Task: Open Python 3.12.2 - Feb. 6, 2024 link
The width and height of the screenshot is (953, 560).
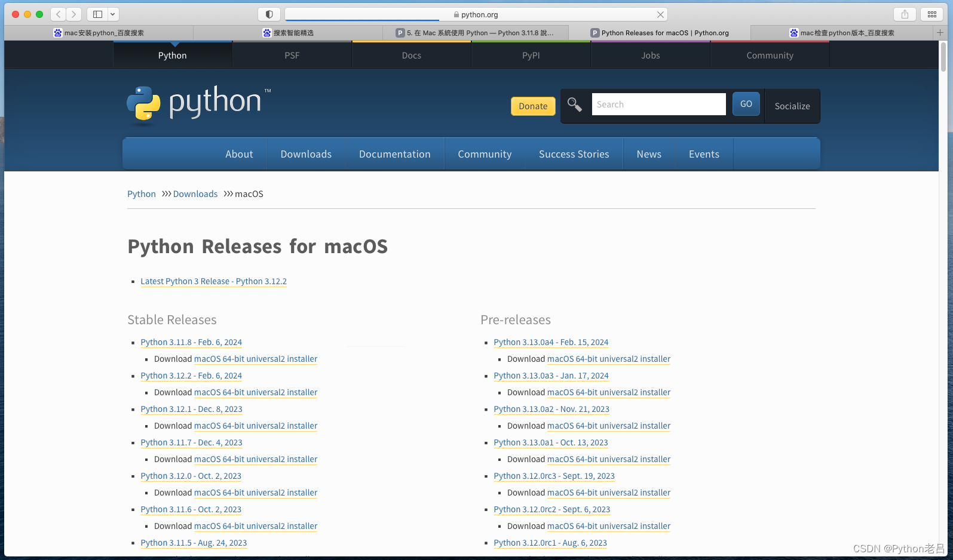Action: click(191, 376)
